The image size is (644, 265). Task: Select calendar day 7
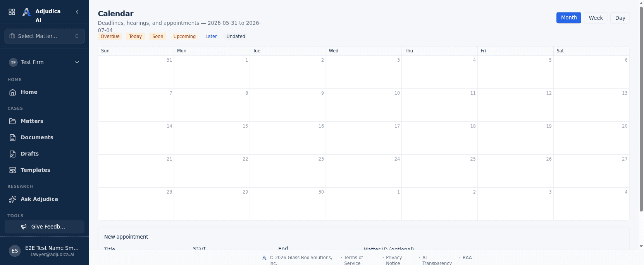click(136, 105)
